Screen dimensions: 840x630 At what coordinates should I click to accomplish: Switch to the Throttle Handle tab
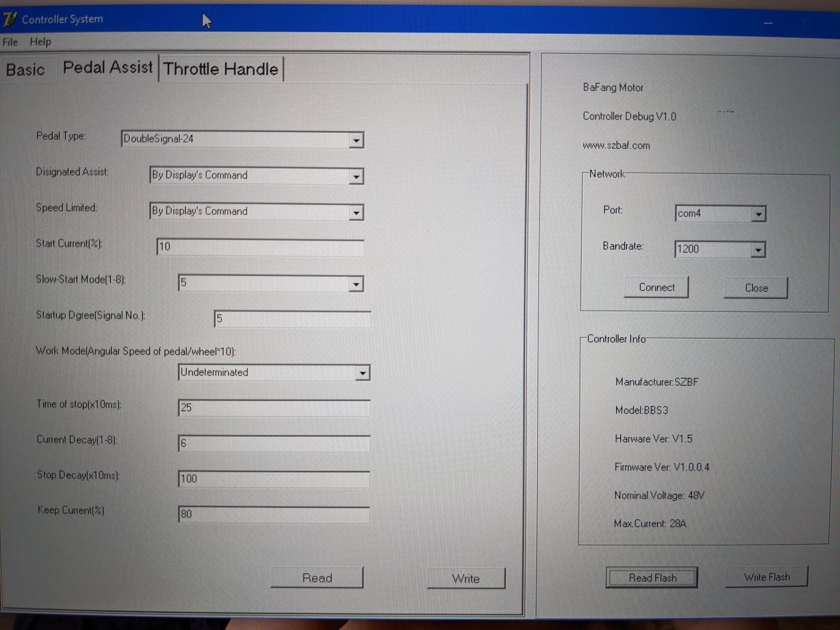tap(221, 69)
